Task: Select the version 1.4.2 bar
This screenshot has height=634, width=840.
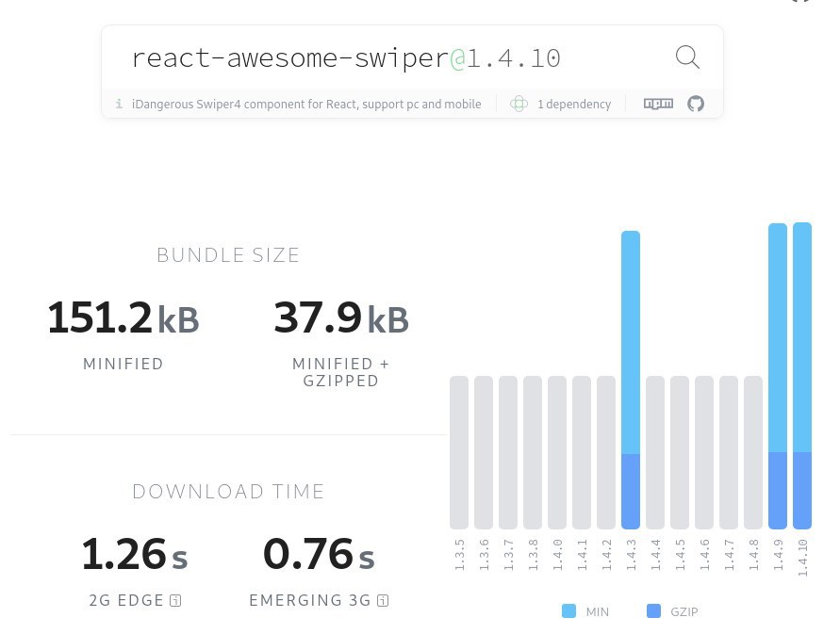Action: 606,452
